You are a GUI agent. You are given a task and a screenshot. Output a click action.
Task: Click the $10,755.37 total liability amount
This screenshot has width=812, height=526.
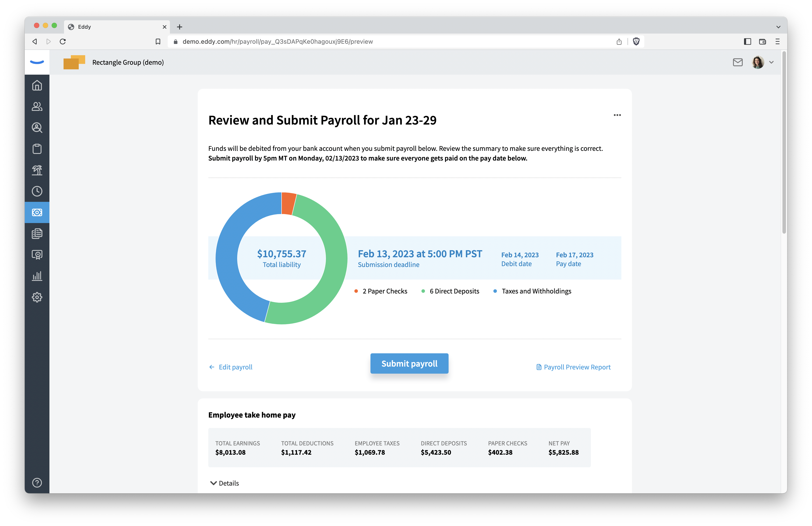coord(282,254)
